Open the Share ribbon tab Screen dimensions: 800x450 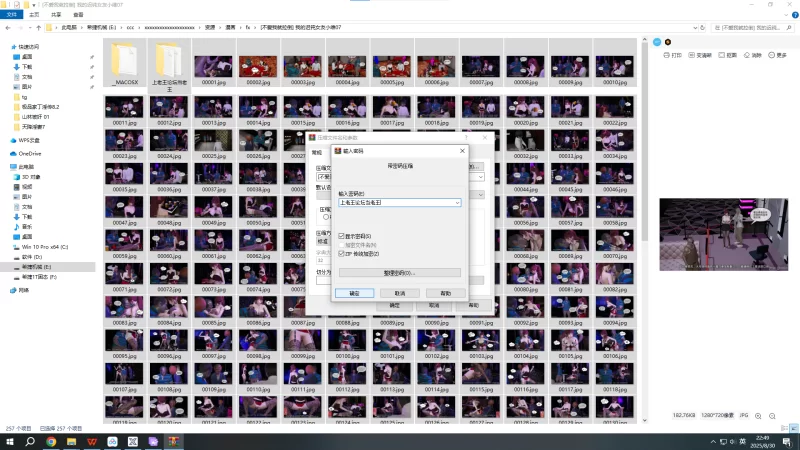click(56, 15)
